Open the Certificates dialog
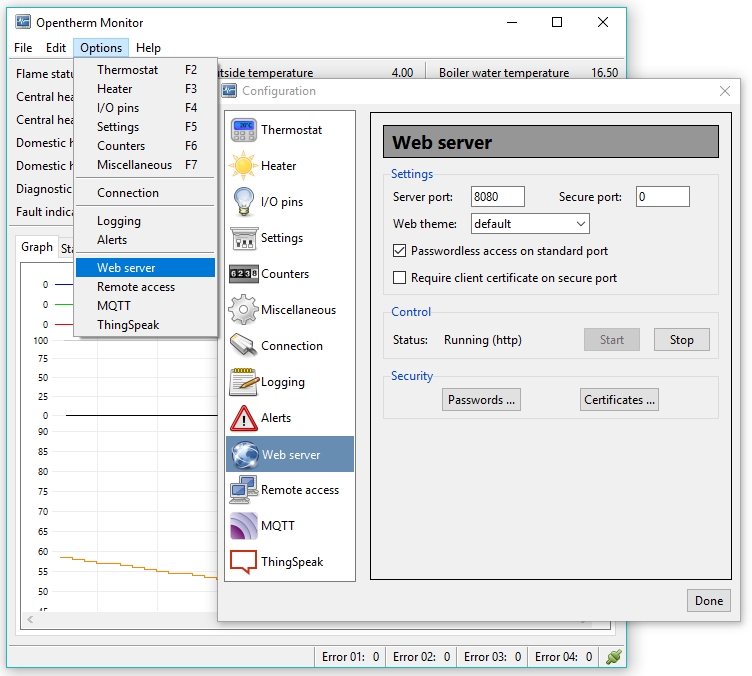 click(619, 400)
